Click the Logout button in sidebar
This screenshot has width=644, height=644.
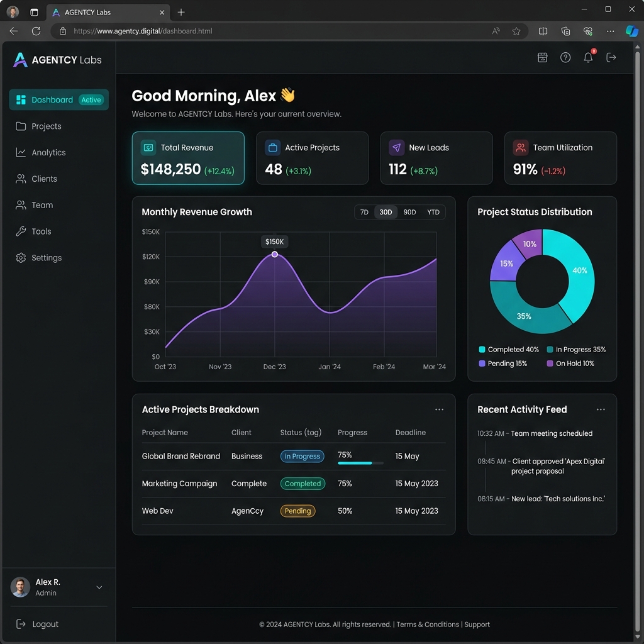coord(37,624)
